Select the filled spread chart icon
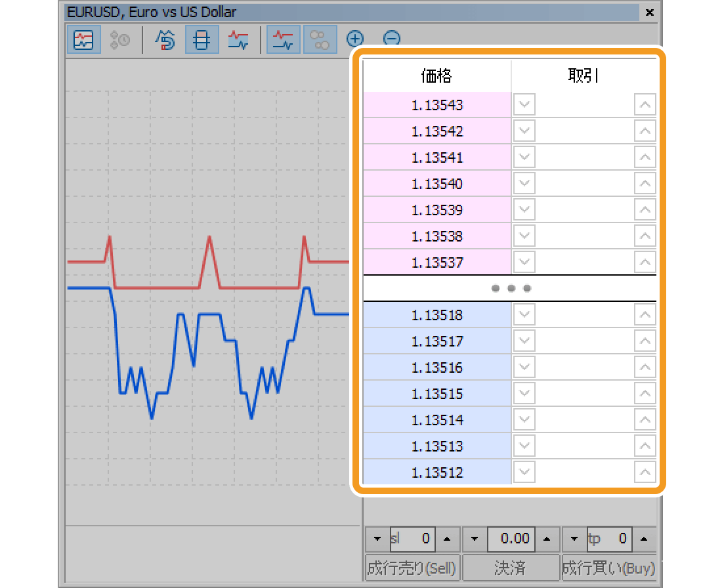Viewport: 722px width, 588px height. click(238, 39)
